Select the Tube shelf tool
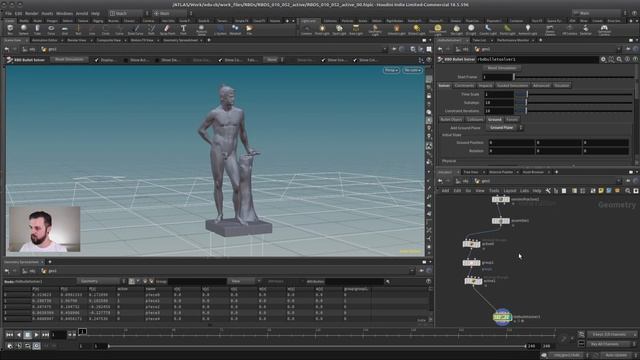 coord(37,29)
